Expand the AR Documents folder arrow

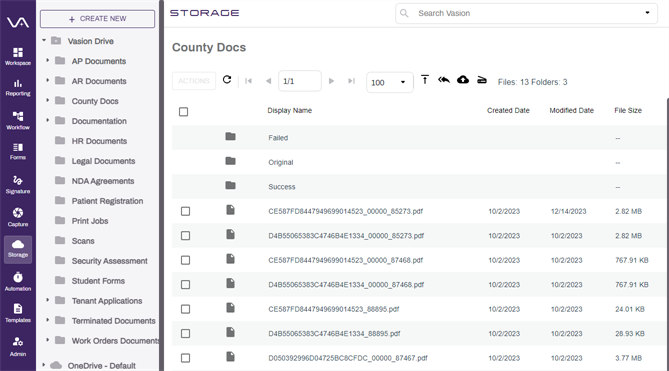[x=48, y=80]
